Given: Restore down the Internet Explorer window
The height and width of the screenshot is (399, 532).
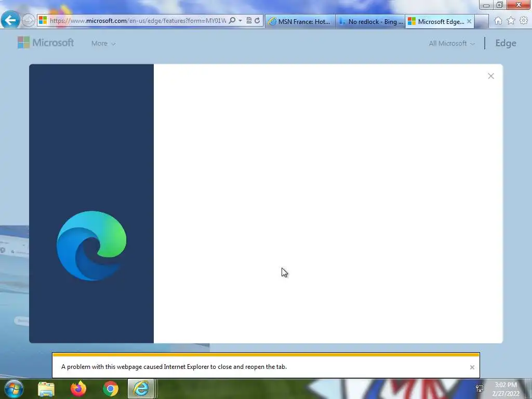Looking at the screenshot, I should (499, 5).
